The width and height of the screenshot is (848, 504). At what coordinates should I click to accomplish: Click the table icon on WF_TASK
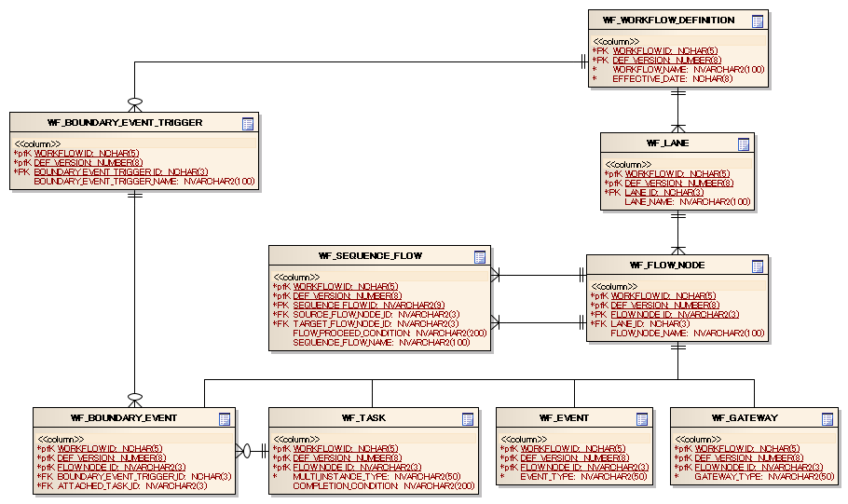468,419
